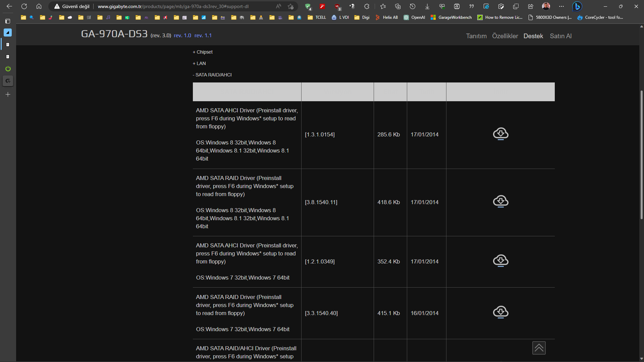Image resolution: width=644 pixels, height=362 pixels.
Task: Collapse the SATA RAID/AHCI section
Action: tap(212, 75)
